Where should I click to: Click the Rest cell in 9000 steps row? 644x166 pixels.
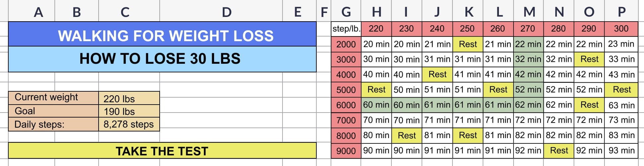559,150
